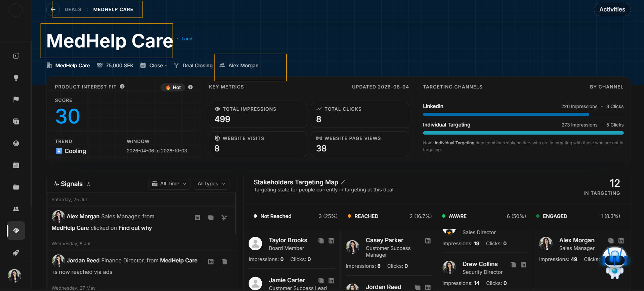Copy Drew Collins stakeholder details
The height and width of the screenshot is (291, 644).
click(513, 265)
